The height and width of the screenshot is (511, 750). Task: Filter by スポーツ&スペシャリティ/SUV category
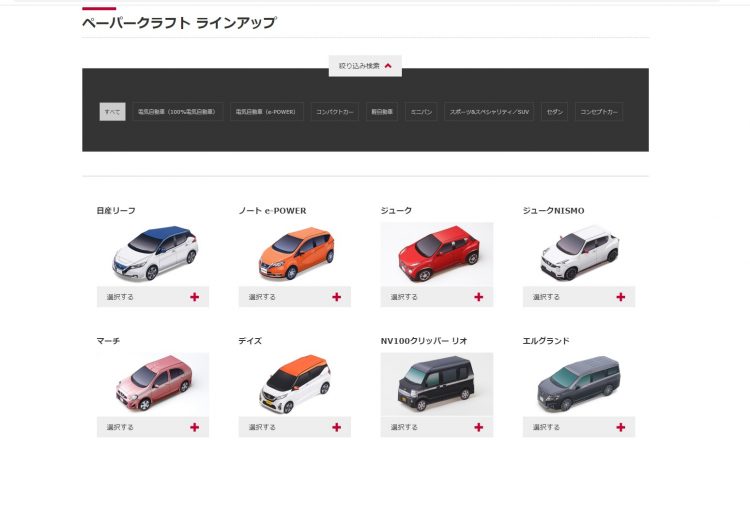click(489, 111)
